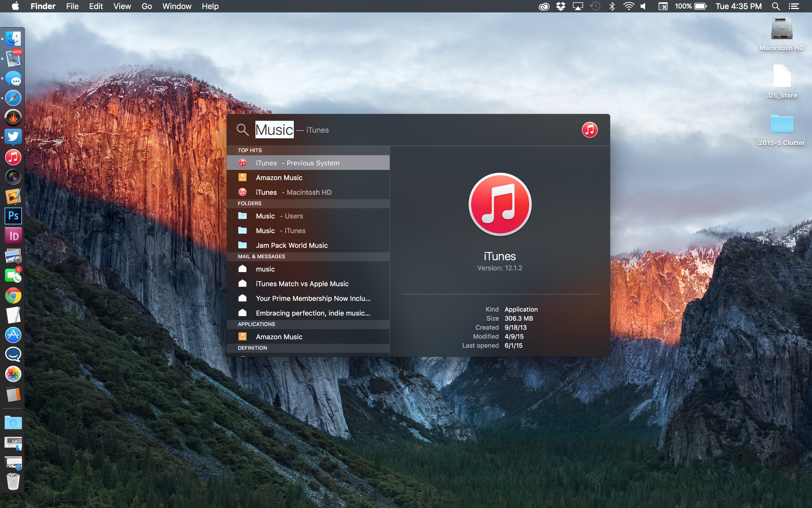Select the 'music' mail result
Viewport: 812px width, 508px height.
point(308,269)
